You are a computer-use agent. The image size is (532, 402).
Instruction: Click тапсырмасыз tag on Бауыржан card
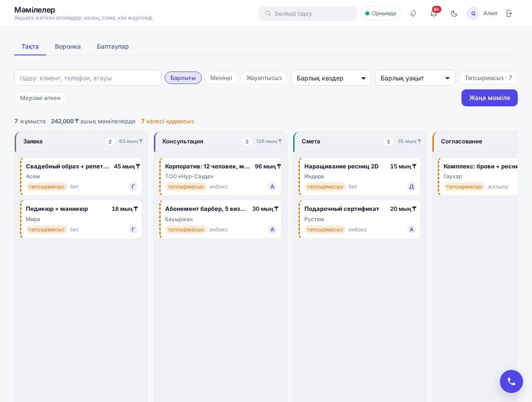pyautogui.click(x=186, y=230)
